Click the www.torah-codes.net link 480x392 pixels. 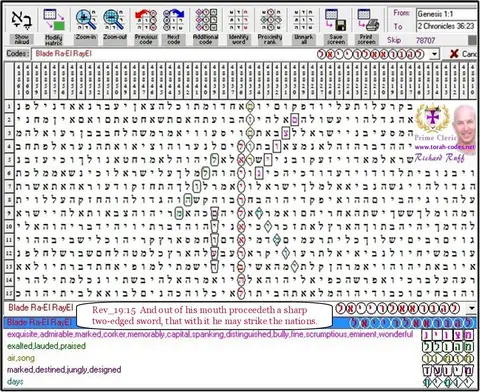tap(445, 147)
